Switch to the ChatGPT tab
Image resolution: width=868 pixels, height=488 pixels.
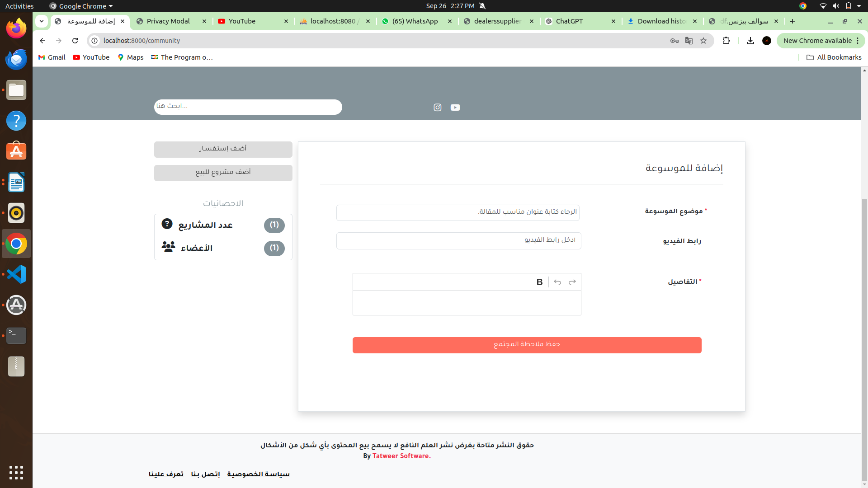(570, 21)
